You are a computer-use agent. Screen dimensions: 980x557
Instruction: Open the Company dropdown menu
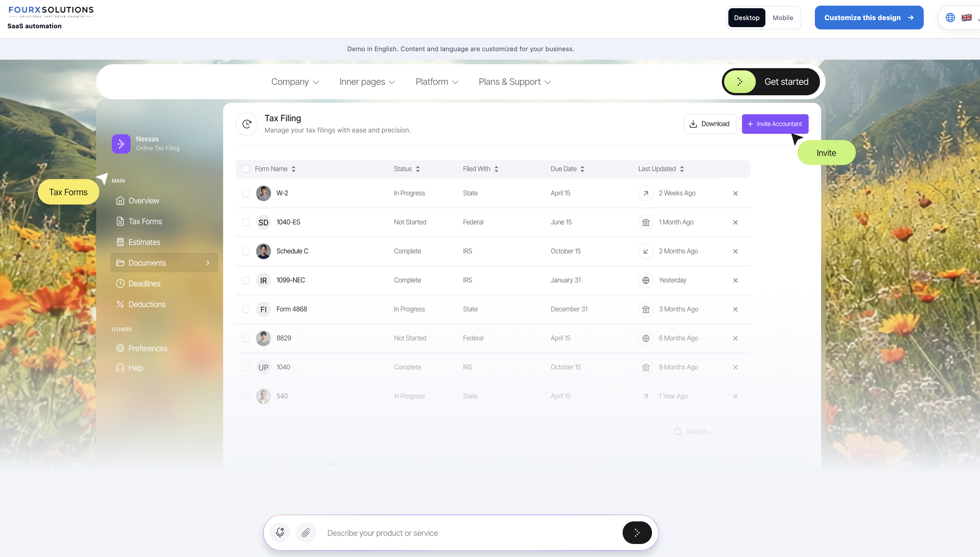295,82
